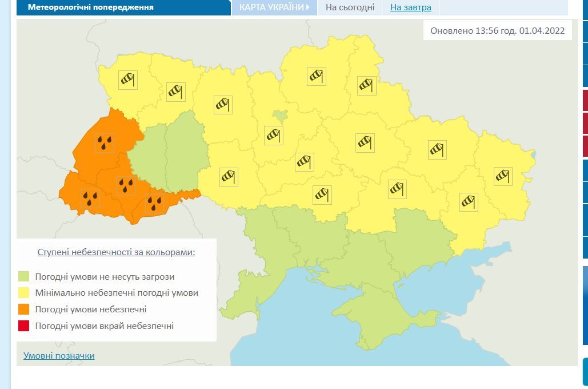Open the wind warning on Kharkiv region
This screenshot has width=588, height=389.
point(437,150)
